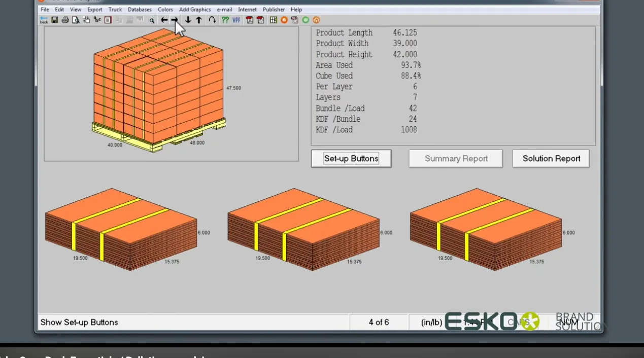Click the WPF toolbar icon
Screen dimensions: 644x358
pos(236,20)
